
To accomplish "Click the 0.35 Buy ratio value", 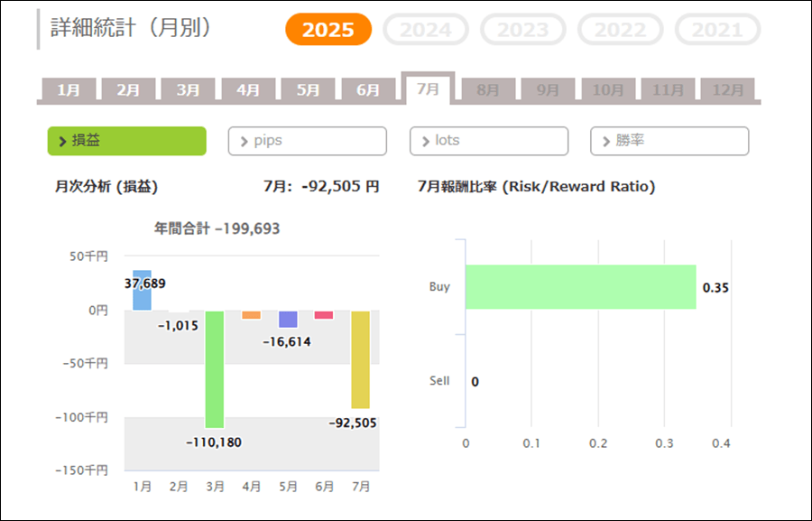I will (x=715, y=288).
